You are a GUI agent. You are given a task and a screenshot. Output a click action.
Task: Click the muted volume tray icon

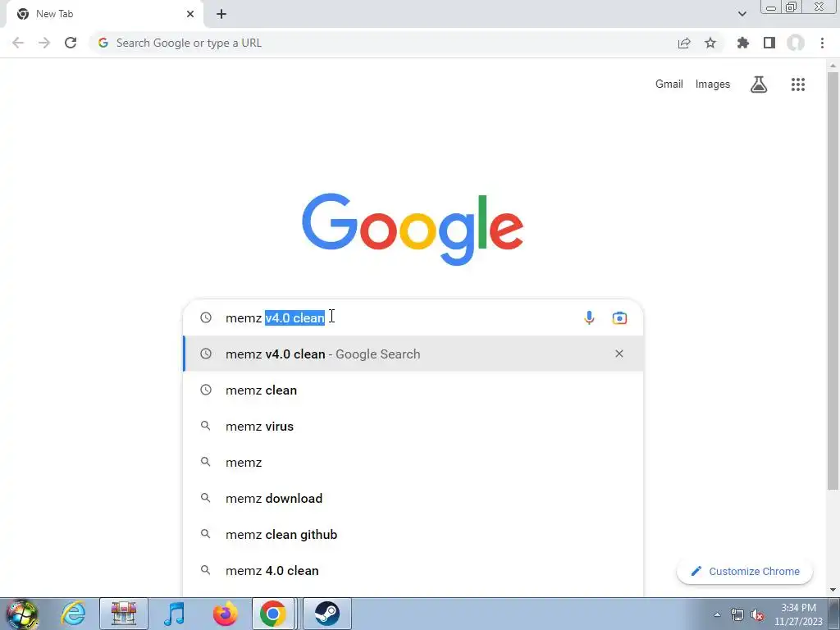pos(757,615)
